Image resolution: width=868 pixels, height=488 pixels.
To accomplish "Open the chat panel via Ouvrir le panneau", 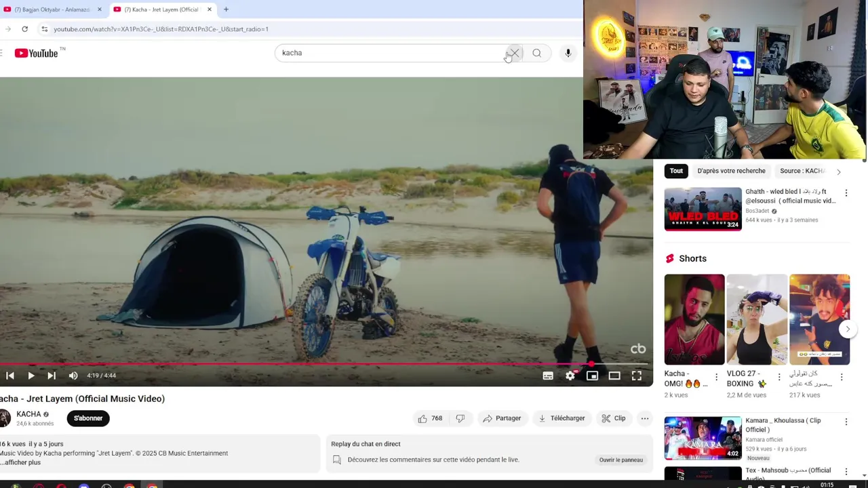I will pyautogui.click(x=621, y=460).
